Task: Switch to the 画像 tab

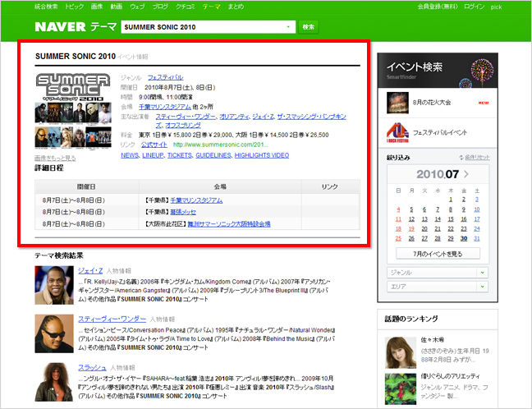Action: [x=97, y=7]
